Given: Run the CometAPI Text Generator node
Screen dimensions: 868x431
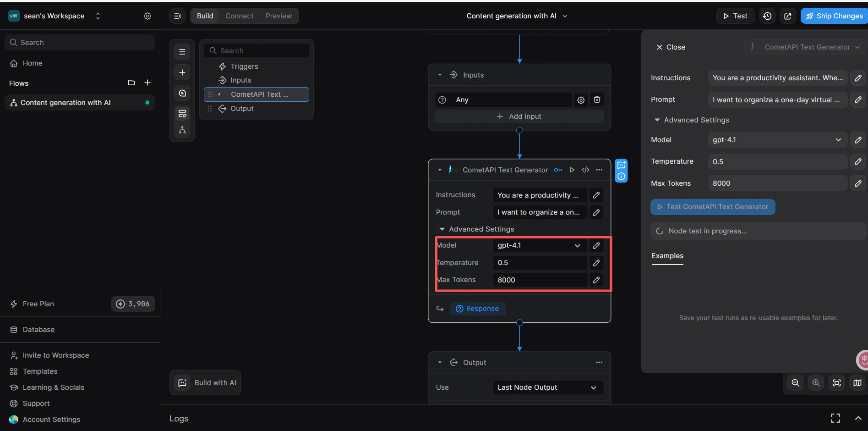Looking at the screenshot, I should click(572, 170).
